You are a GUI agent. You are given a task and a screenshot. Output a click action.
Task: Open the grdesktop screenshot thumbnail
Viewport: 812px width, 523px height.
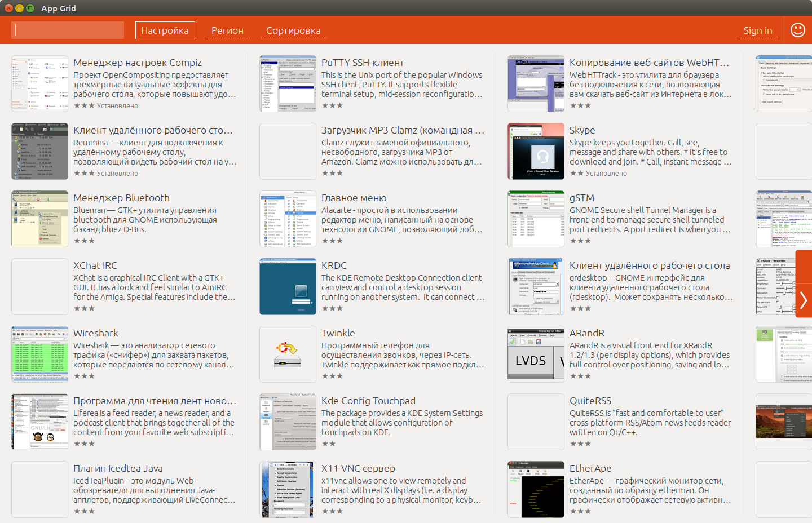click(536, 286)
